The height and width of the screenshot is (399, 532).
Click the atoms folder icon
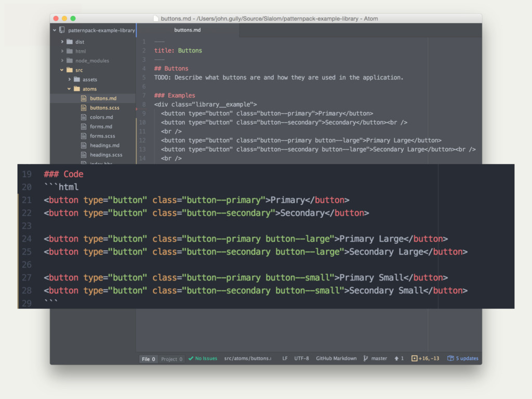(77, 89)
